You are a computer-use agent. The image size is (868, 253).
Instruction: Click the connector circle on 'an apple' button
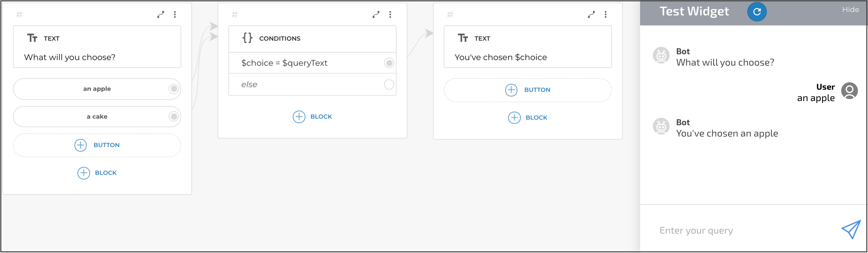coord(174,89)
